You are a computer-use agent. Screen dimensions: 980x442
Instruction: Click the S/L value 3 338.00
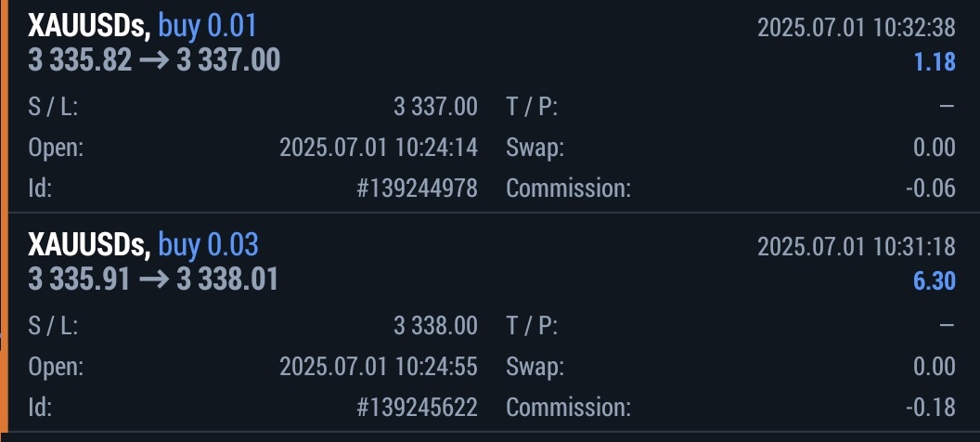pos(435,326)
